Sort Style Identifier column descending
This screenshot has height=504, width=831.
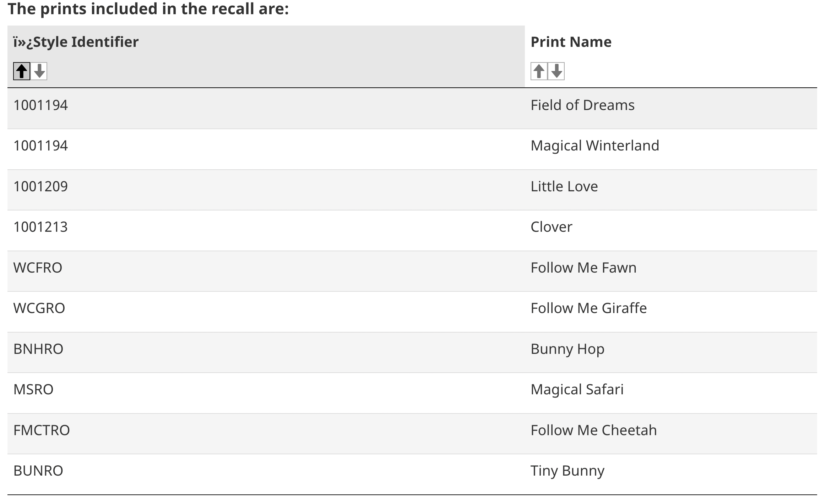(39, 71)
